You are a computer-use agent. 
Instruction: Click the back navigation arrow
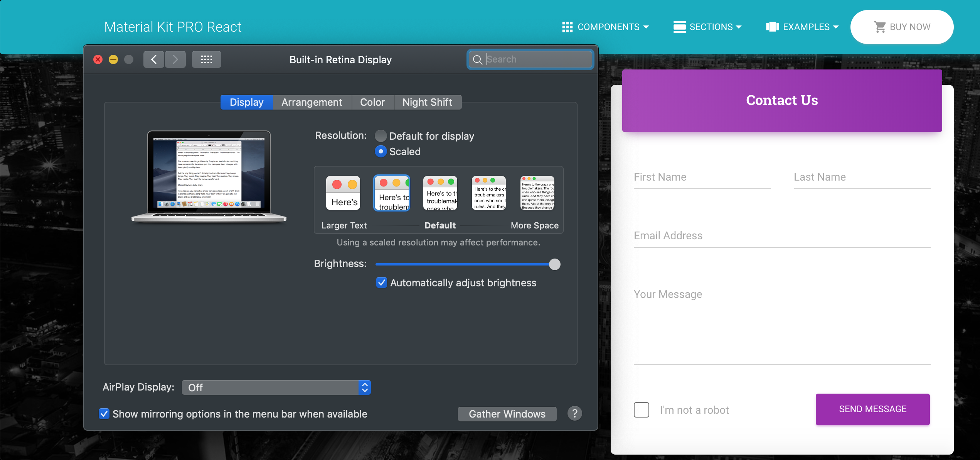[x=154, y=59]
